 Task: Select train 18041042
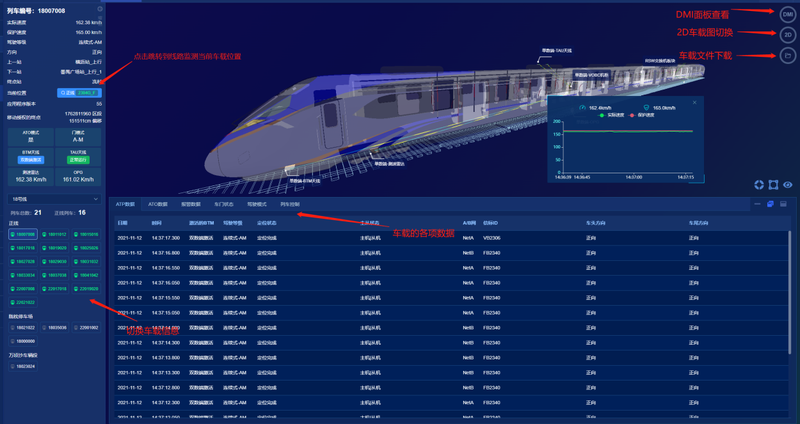[86, 275]
